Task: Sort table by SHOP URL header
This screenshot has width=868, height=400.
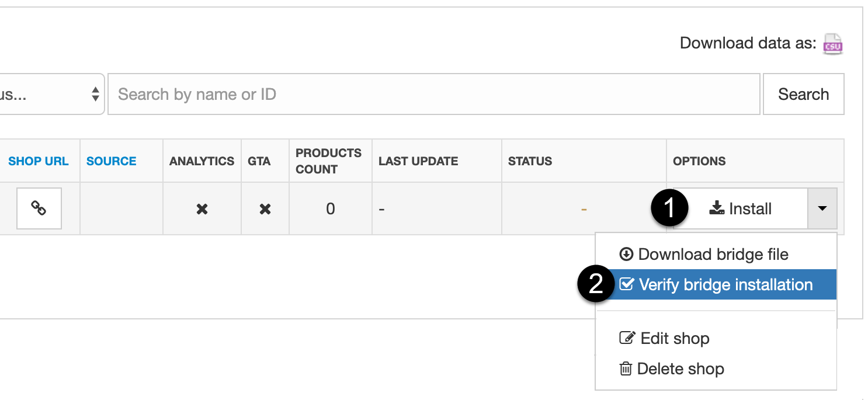Action: 39,161
